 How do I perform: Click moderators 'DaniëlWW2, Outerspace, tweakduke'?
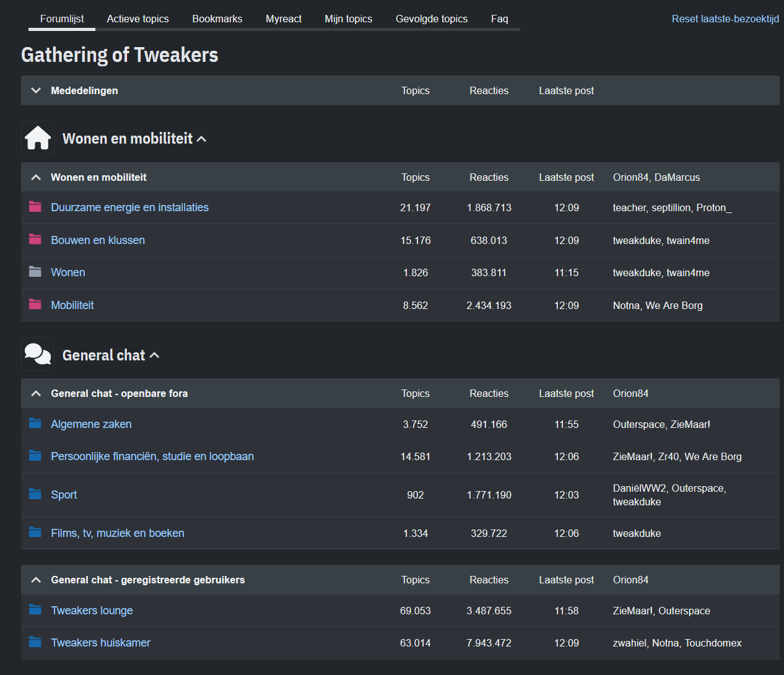click(x=669, y=495)
